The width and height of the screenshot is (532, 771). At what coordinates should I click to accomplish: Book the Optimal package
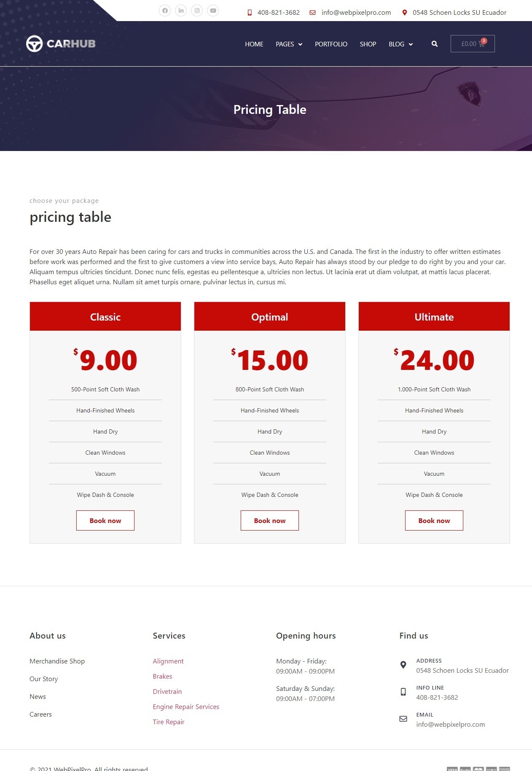[270, 520]
